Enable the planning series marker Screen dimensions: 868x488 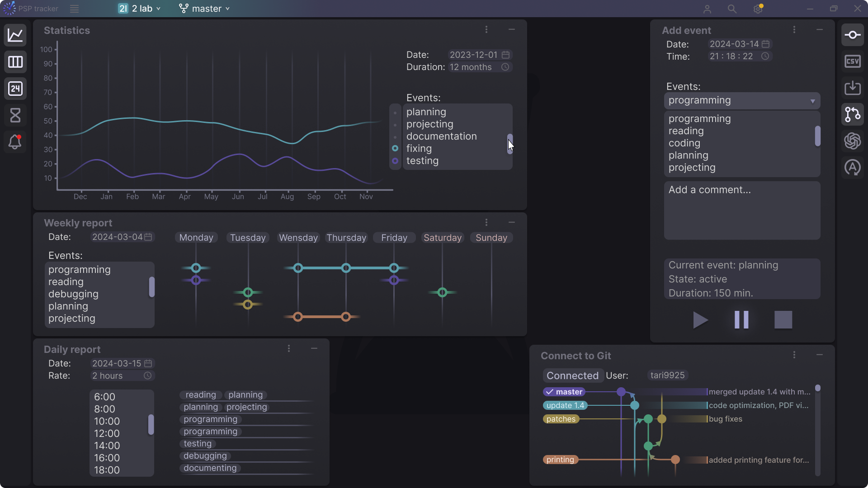[395, 113]
